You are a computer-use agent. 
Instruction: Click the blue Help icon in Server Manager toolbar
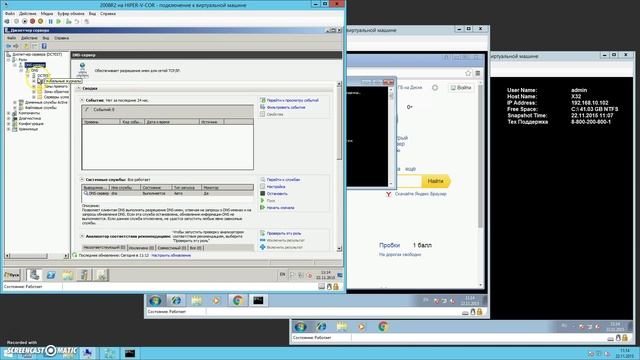coord(44,46)
